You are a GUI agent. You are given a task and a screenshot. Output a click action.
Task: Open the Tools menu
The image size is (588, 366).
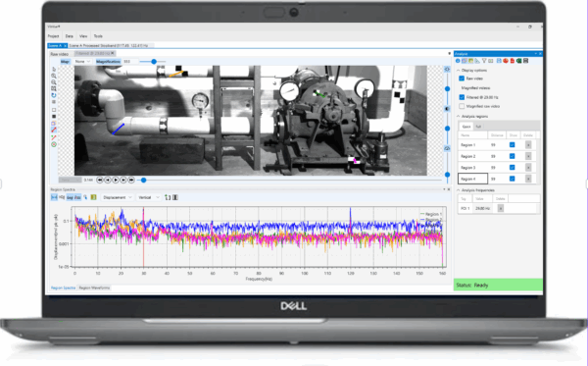98,36
